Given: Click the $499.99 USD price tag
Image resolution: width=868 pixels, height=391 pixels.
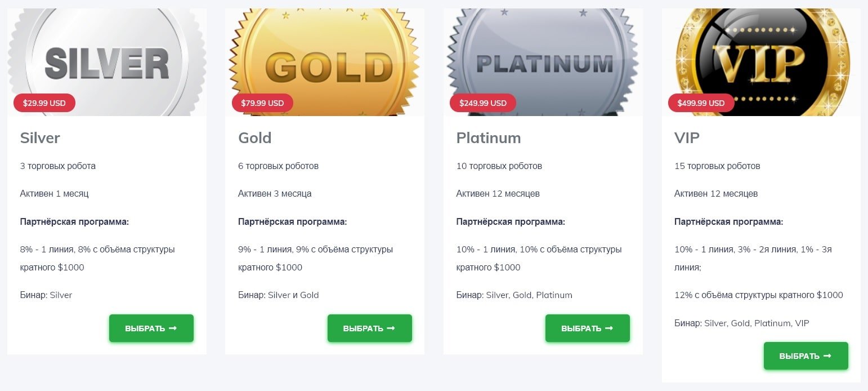Looking at the screenshot, I should pyautogui.click(x=701, y=103).
